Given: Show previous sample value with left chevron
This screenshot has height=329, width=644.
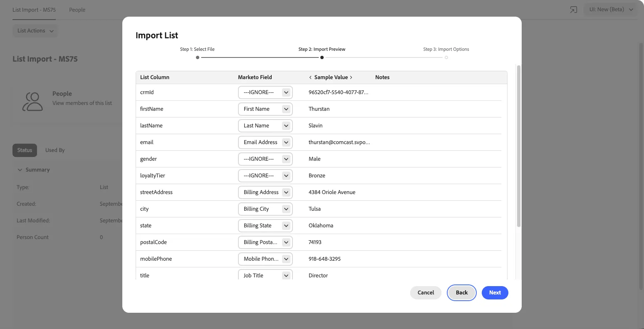Looking at the screenshot, I should click(x=310, y=77).
